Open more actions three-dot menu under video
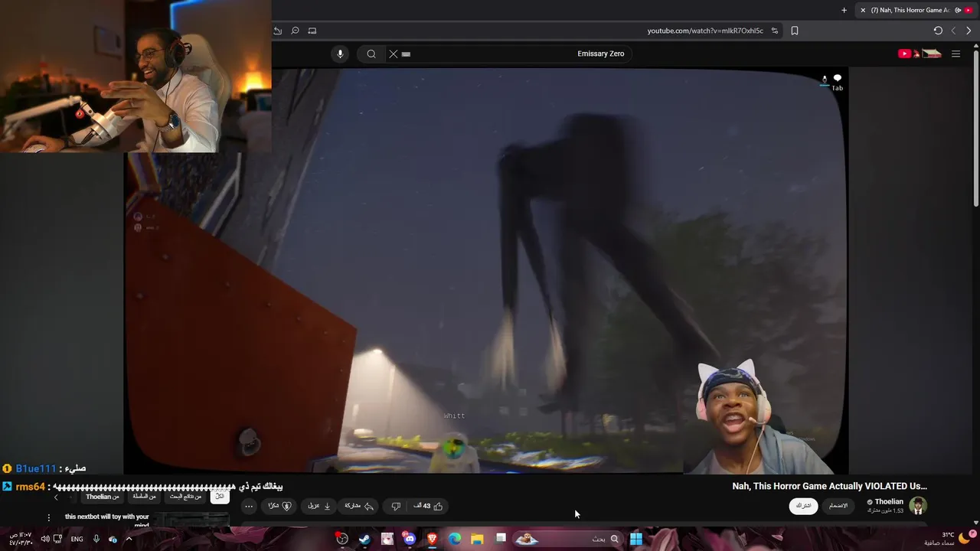Screen dimensions: 980x551 tap(249, 506)
